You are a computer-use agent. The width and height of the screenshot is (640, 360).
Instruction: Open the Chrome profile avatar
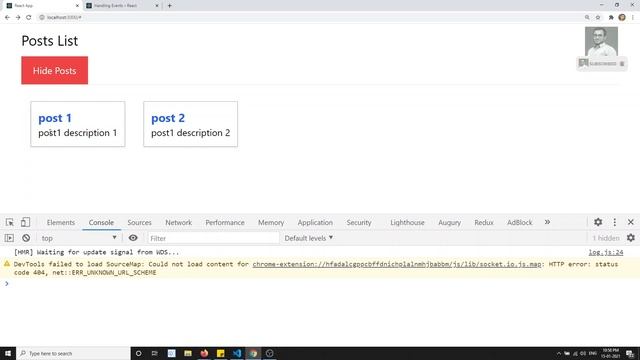(622, 17)
